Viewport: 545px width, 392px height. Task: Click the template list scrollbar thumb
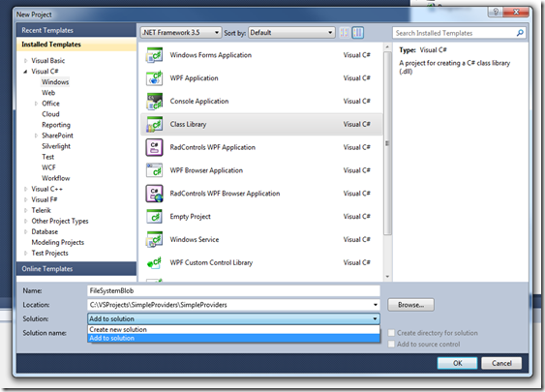point(387,143)
